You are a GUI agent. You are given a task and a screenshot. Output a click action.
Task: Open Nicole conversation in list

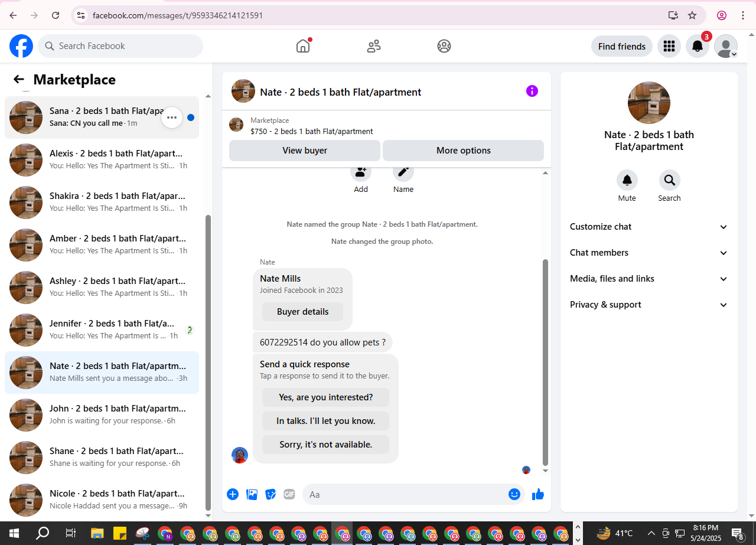point(102,500)
